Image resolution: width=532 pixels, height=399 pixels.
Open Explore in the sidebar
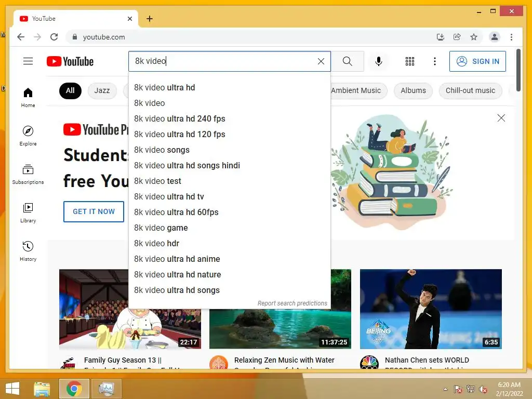[28, 136]
